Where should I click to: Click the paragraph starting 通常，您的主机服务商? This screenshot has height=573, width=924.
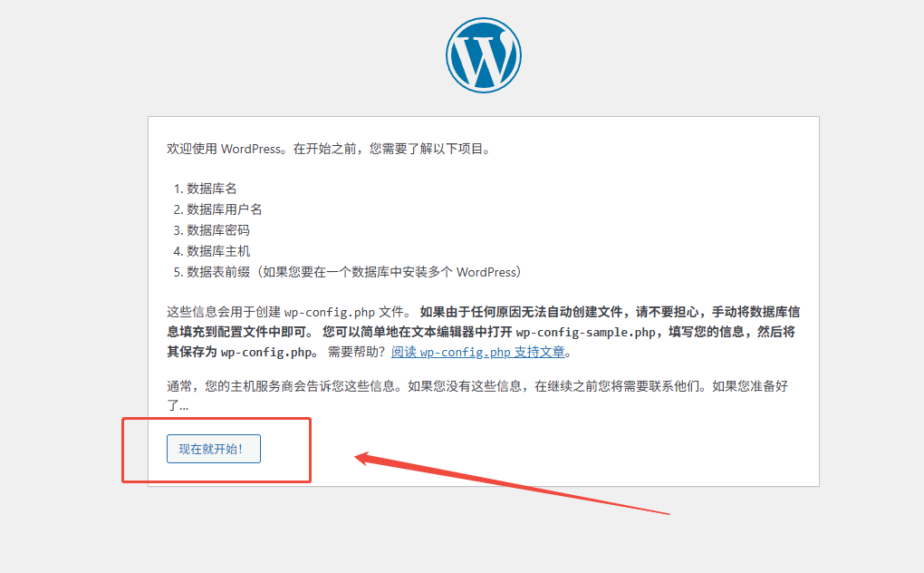[477, 395]
